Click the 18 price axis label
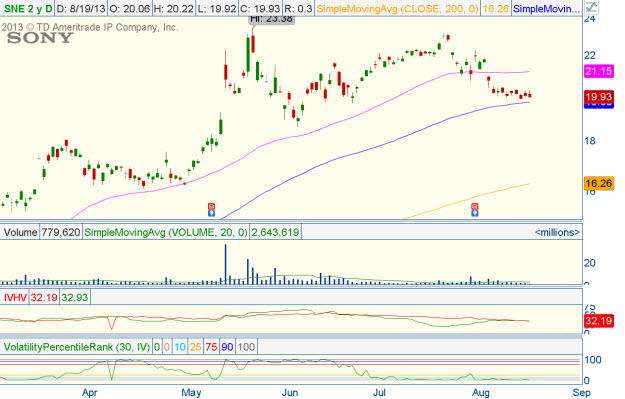This screenshot has width=625, height=399. point(590,141)
